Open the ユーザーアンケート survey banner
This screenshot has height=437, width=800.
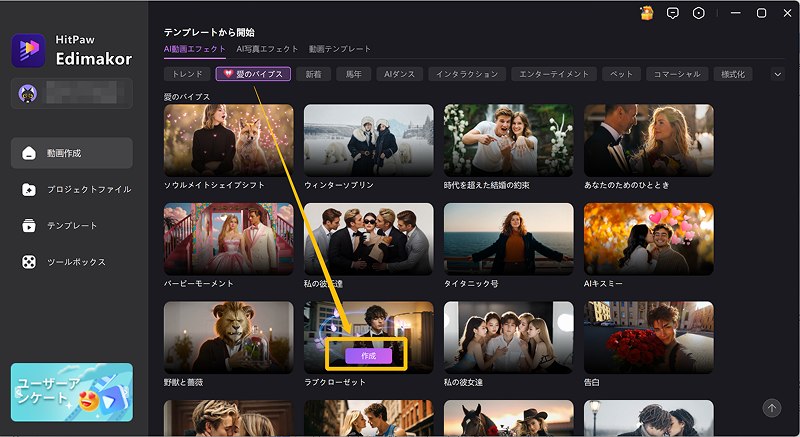(72, 392)
